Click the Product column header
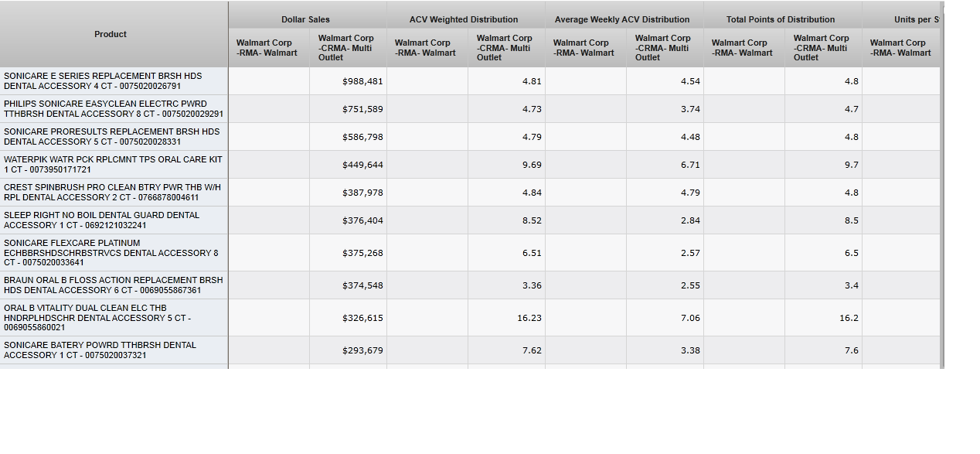980x454 pixels. pos(111,34)
